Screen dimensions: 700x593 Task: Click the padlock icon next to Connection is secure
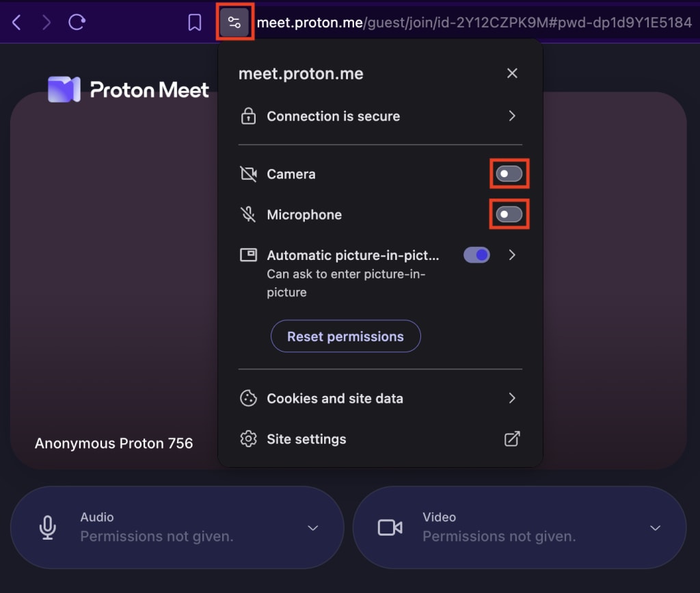coord(247,116)
